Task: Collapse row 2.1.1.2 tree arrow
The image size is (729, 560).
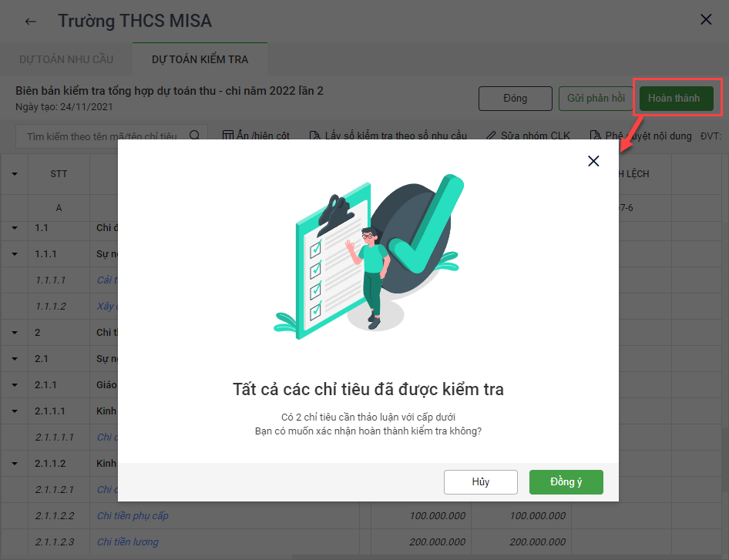Action: click(x=15, y=464)
